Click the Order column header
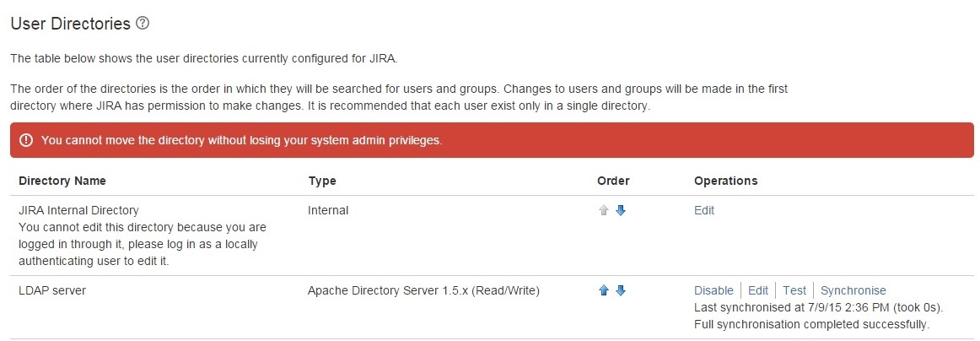The width and height of the screenshot is (980, 341). (x=613, y=181)
